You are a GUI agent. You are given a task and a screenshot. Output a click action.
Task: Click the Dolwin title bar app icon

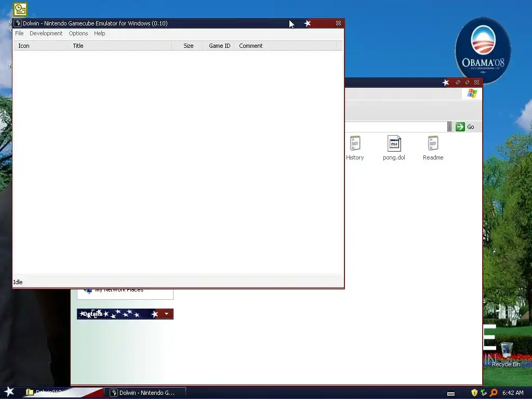18,23
